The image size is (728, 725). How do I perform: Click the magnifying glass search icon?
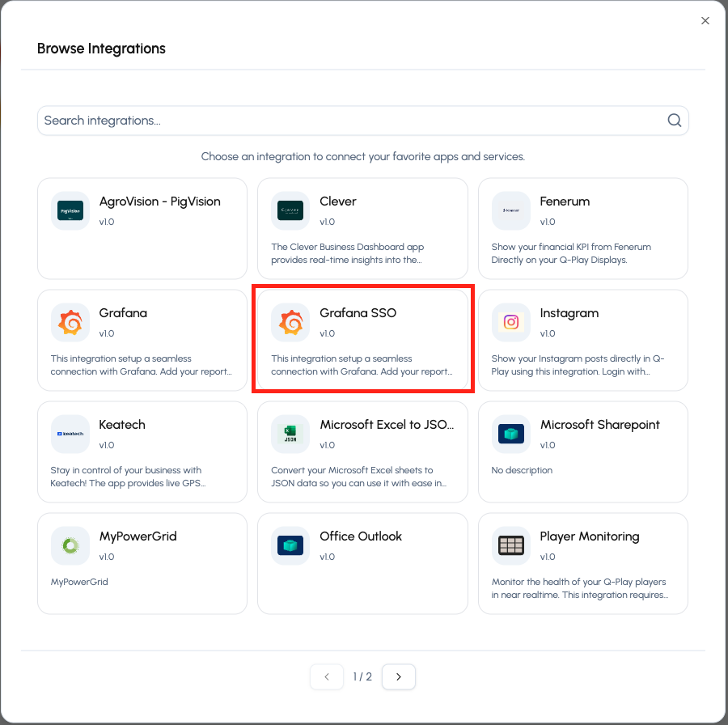pos(674,121)
